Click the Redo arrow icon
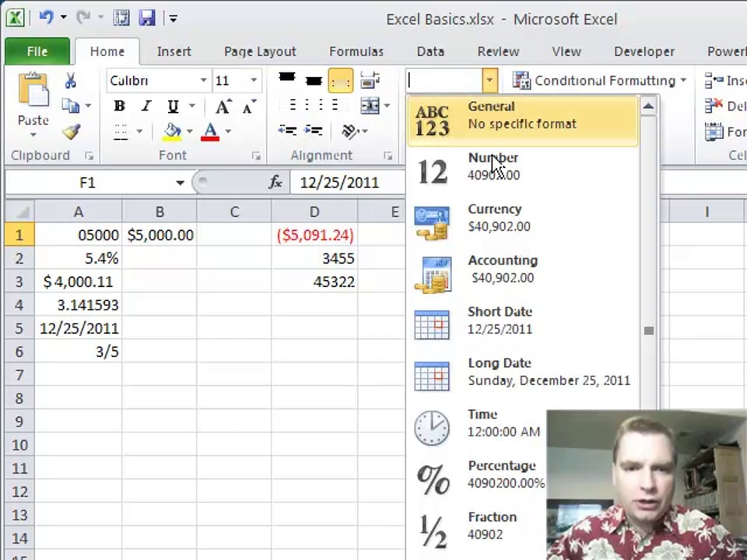The height and width of the screenshot is (560, 747). (83, 18)
